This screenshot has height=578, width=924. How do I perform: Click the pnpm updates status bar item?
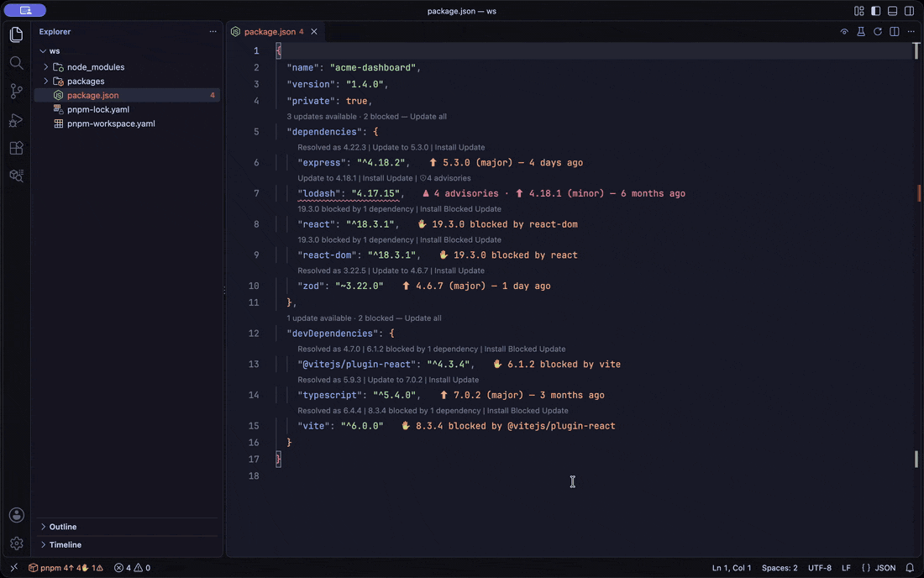[66, 568]
